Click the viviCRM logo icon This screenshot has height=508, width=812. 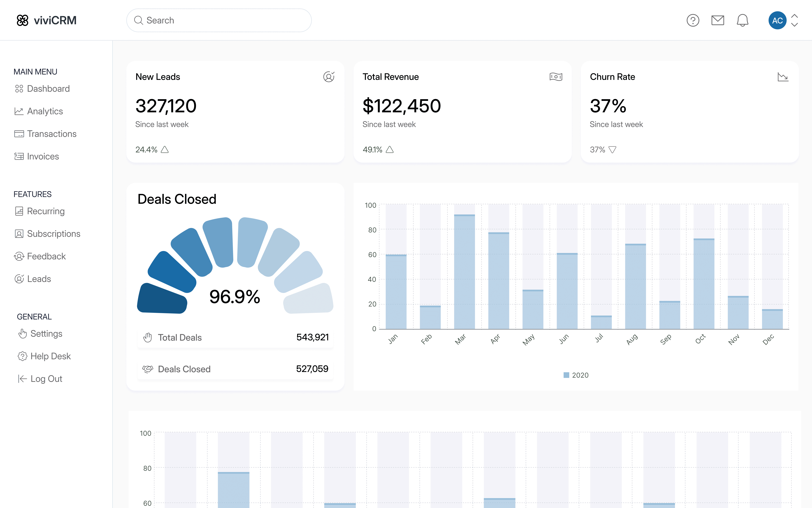pos(22,20)
